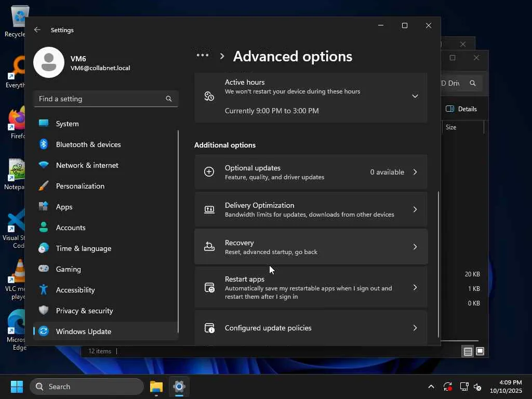Click the Gaming controller icon
Viewport: 532px width, 399px height.
coord(44,269)
